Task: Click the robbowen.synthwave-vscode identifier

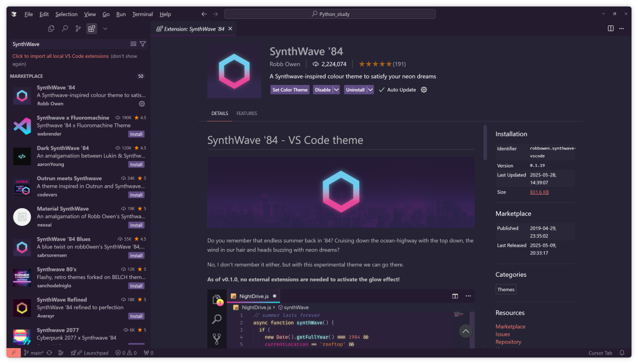Action: click(553, 152)
